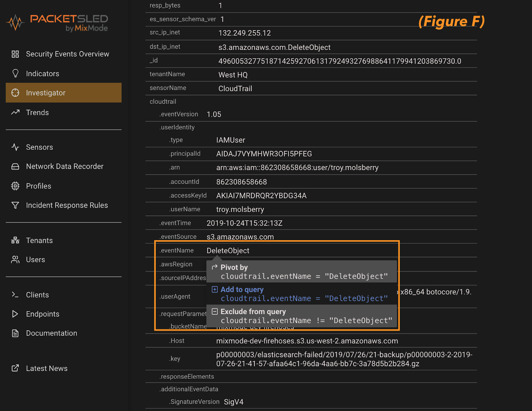Click dst_ip_inet value s3.amazonaws.com.DeleteObject
The image size is (532, 411).
(274, 47)
